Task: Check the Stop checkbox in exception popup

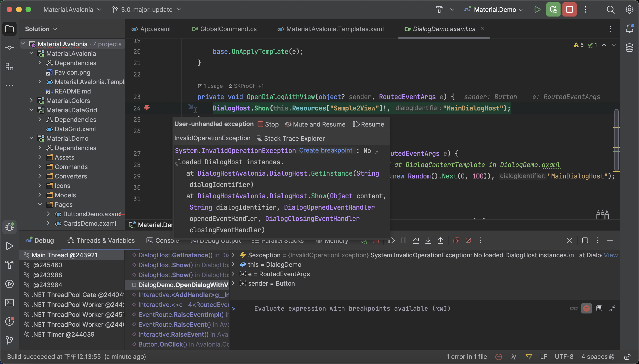Action: point(260,124)
